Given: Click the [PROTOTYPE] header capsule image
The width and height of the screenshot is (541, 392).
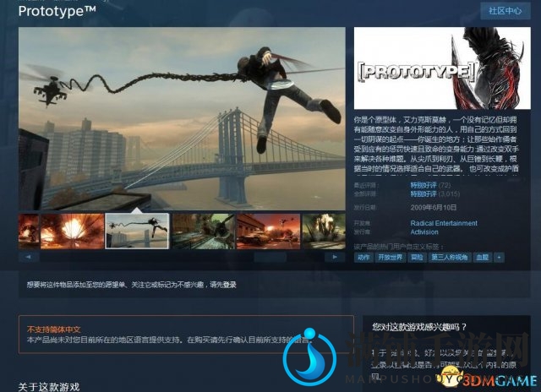Looking at the screenshot, I should pos(442,68).
